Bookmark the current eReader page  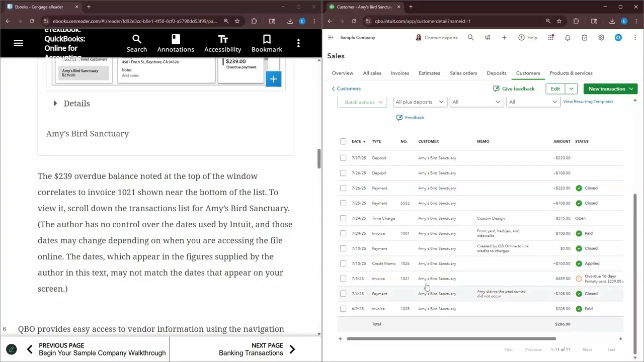267,44
